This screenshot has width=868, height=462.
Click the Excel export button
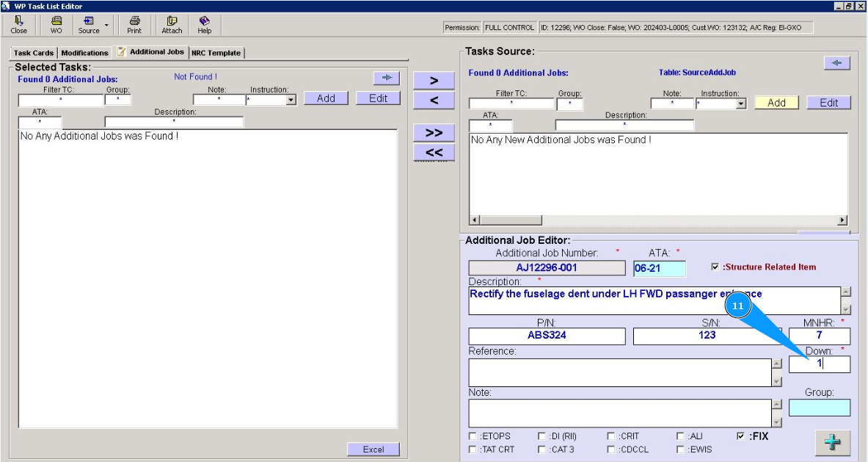[373, 450]
